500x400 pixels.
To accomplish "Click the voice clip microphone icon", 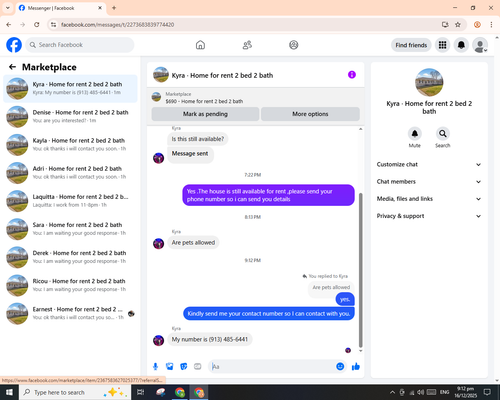I will 155,367.
